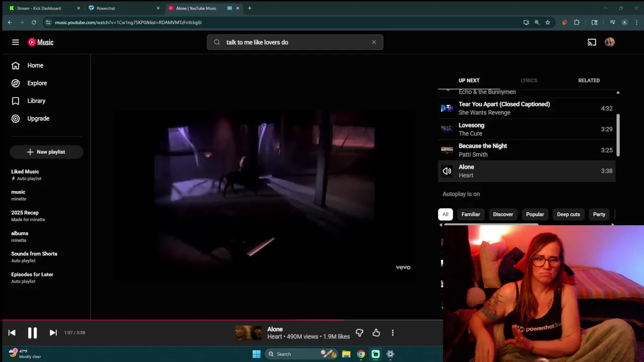Screen dimensions: 644x362
Task: Open the Windows Start menu
Action: [256, 354]
